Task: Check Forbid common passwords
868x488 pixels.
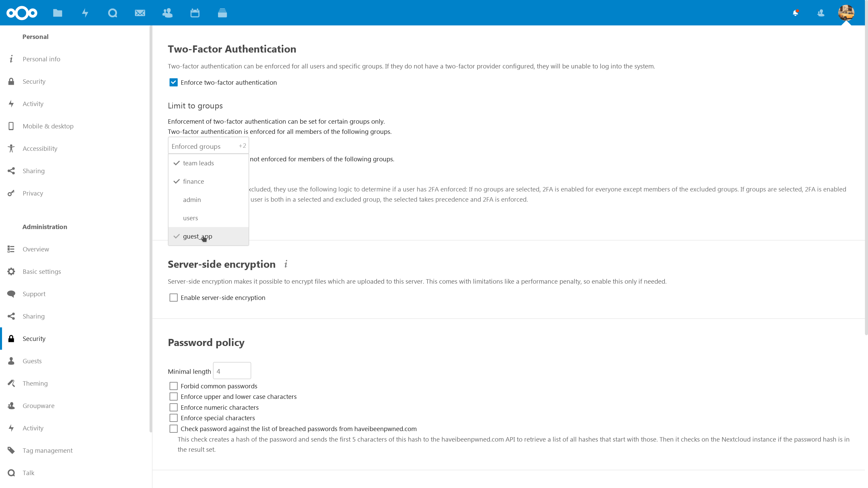Action: pyautogui.click(x=174, y=386)
